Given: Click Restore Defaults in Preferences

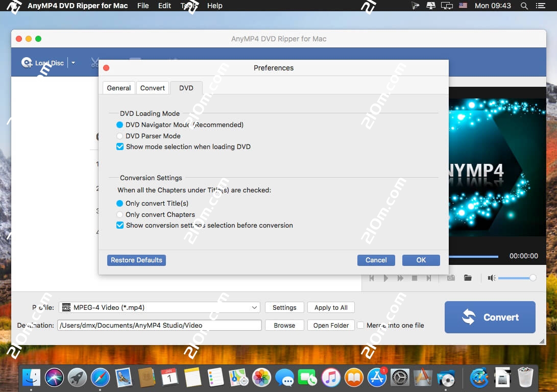Looking at the screenshot, I should 136,260.
